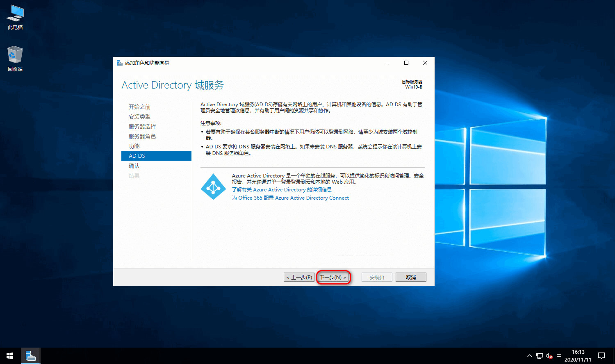
Task: Click the muted volume tray icon
Action: 549,356
